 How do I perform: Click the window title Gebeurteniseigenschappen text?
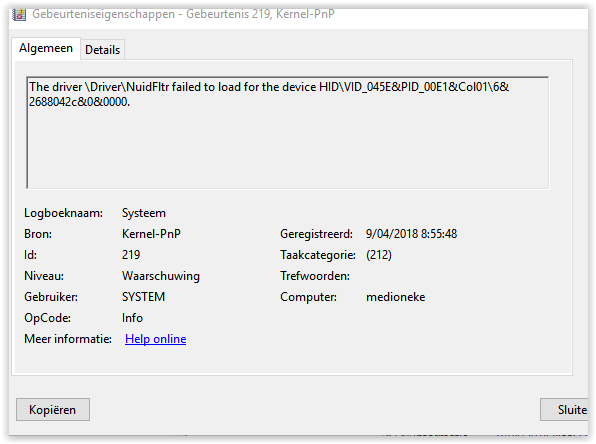click(x=103, y=14)
